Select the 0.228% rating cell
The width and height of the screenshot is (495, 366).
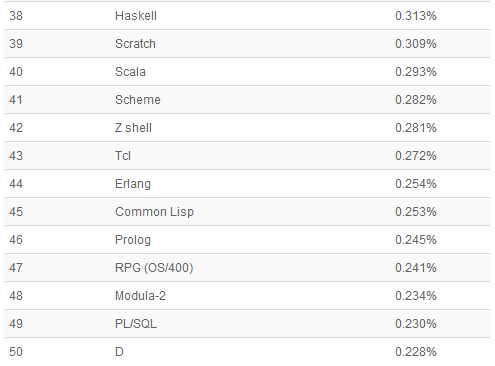pyautogui.click(x=416, y=352)
